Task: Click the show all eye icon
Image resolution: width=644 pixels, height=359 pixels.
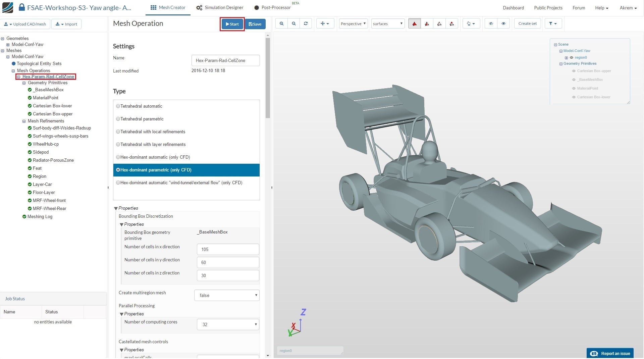Action: 503,23
